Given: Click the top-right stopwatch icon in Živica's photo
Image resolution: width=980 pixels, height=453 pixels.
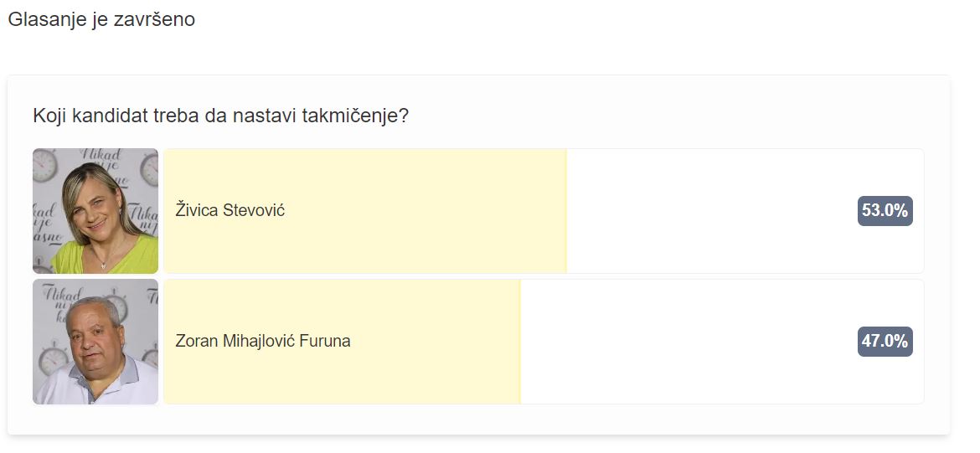Looking at the screenshot, I should coord(149,168).
